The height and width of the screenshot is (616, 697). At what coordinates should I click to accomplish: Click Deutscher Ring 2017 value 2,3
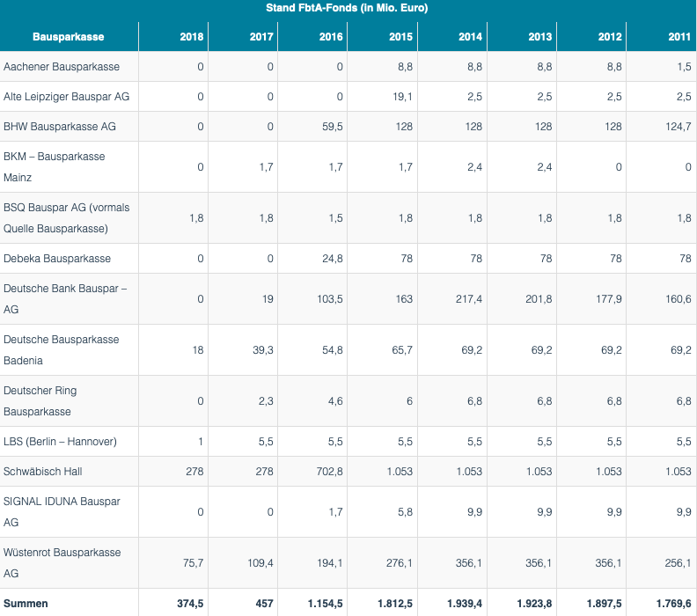(266, 401)
